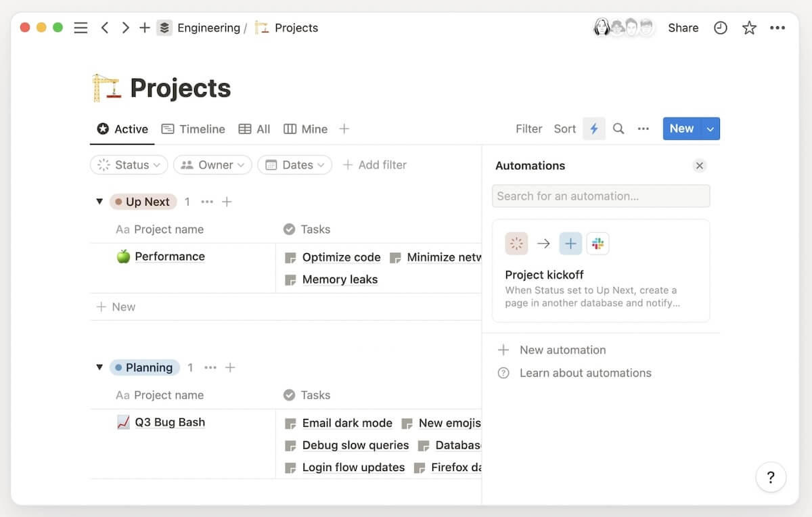Screen dimensions: 812x517
Task: Open the New button dropdown arrow
Action: click(710, 129)
